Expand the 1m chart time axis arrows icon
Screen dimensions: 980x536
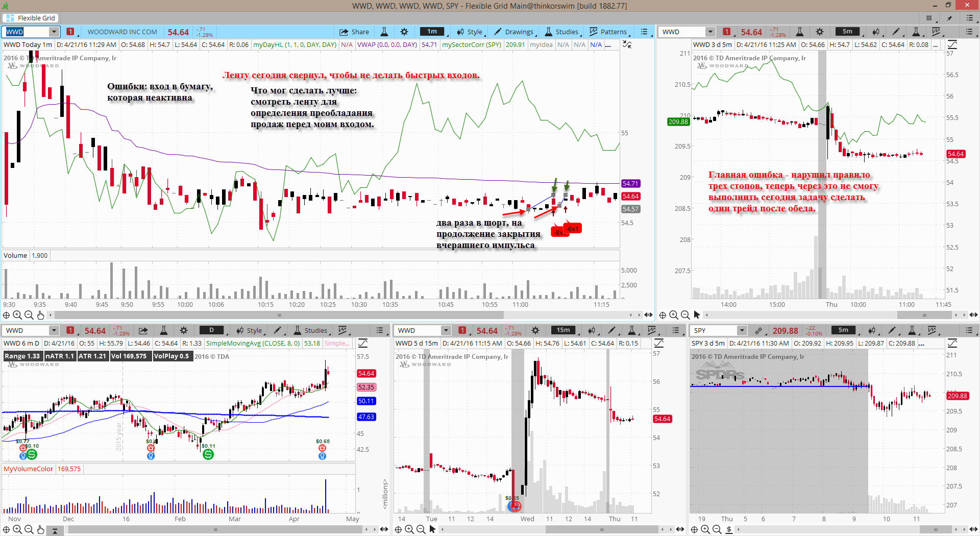(648, 315)
